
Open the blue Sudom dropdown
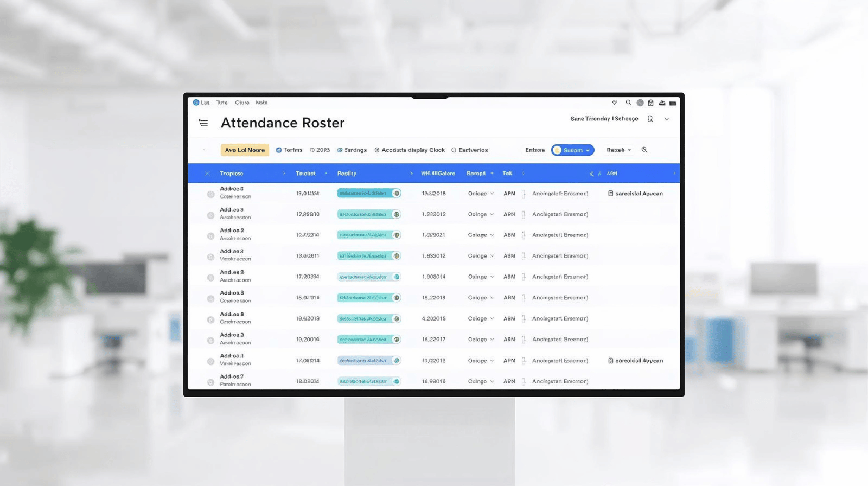point(572,150)
